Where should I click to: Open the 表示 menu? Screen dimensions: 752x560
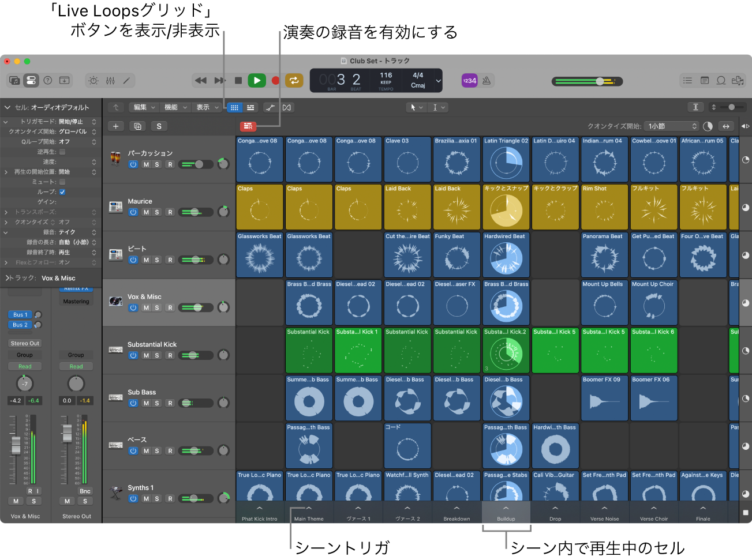[207, 107]
